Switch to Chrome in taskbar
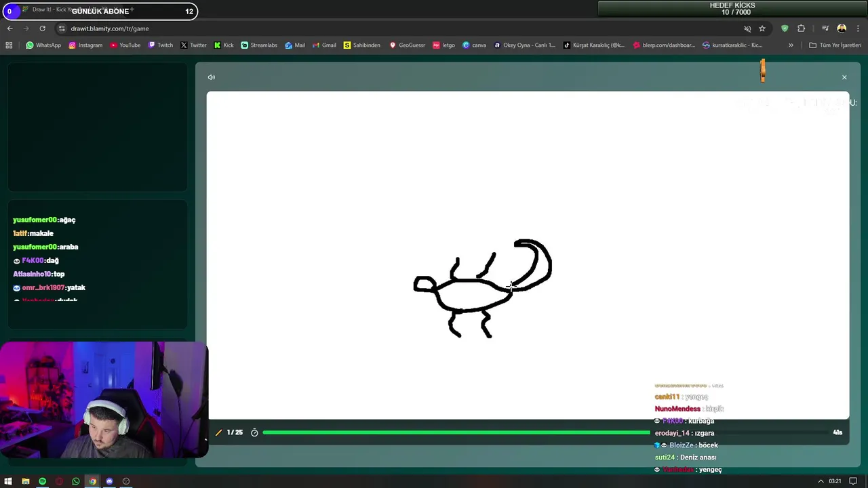This screenshot has width=868, height=488. (x=92, y=481)
